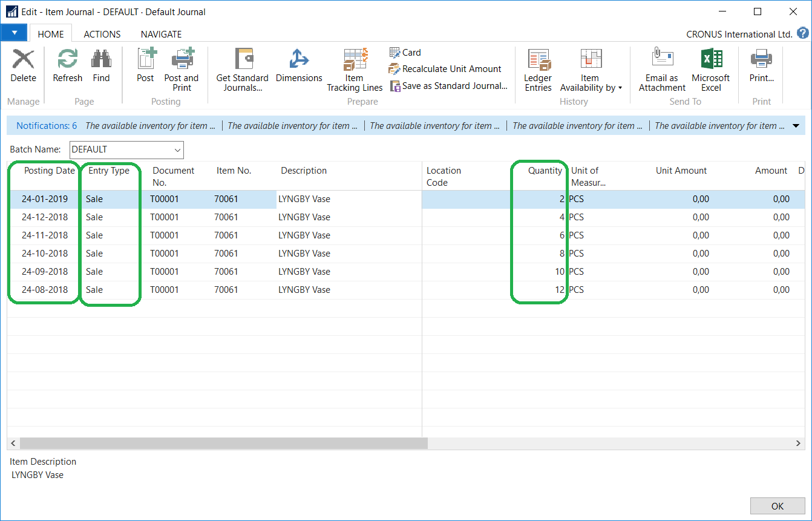Switch to the NAVIGATE tab
The width and height of the screenshot is (812, 521).
161,34
